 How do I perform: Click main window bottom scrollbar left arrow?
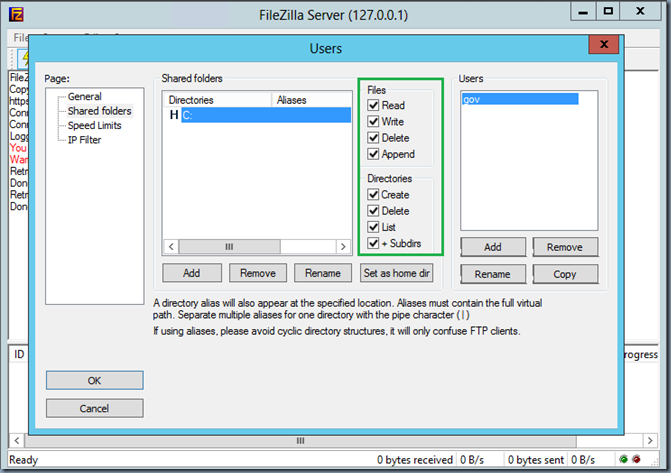17,440
